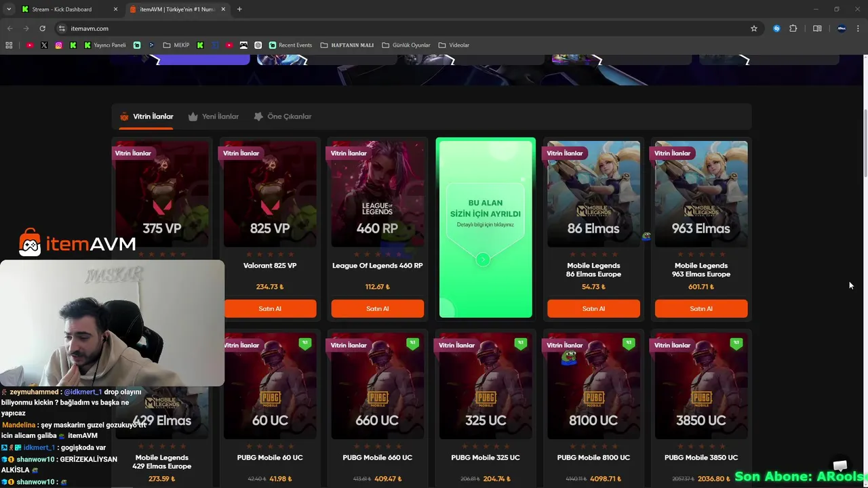Open the tab search dropdown arrow

(9, 9)
